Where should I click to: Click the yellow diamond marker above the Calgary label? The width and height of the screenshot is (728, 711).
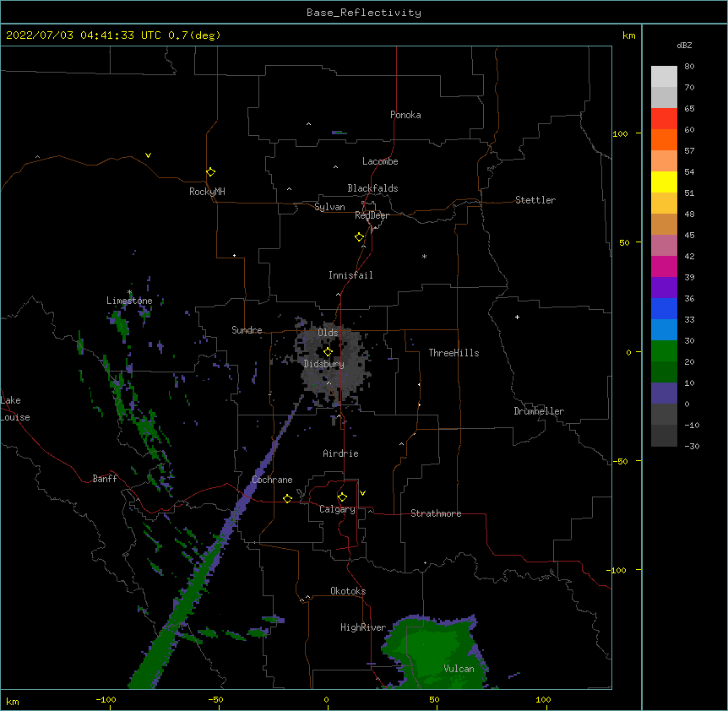click(x=342, y=497)
